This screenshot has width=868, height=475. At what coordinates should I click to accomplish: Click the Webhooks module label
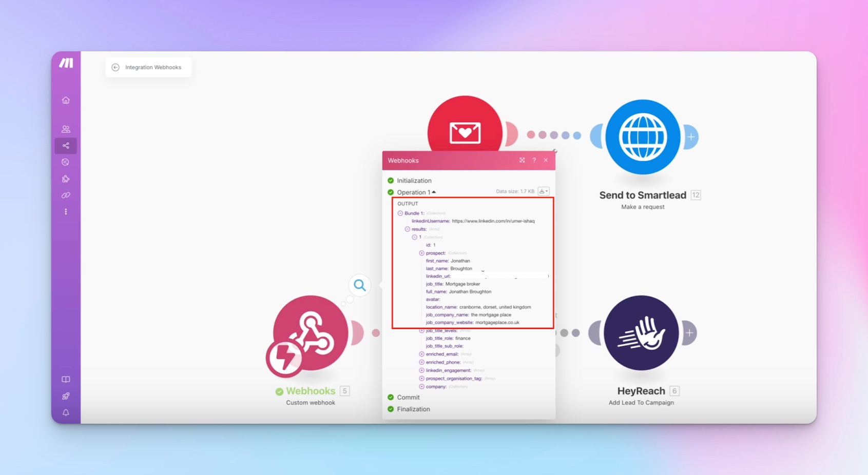pyautogui.click(x=311, y=391)
